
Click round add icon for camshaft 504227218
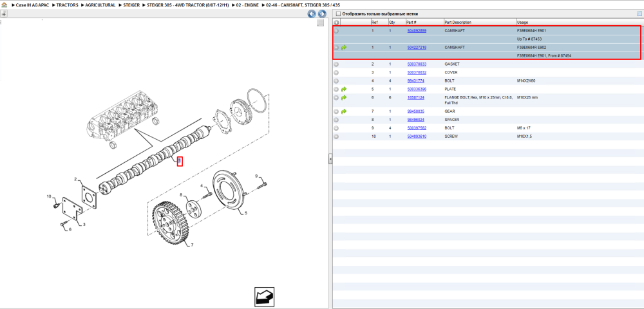(336, 48)
